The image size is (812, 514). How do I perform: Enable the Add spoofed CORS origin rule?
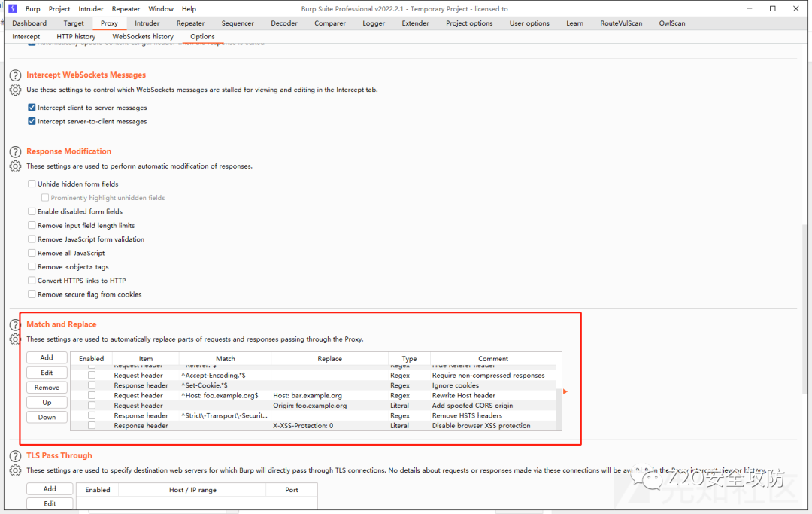[92, 405]
